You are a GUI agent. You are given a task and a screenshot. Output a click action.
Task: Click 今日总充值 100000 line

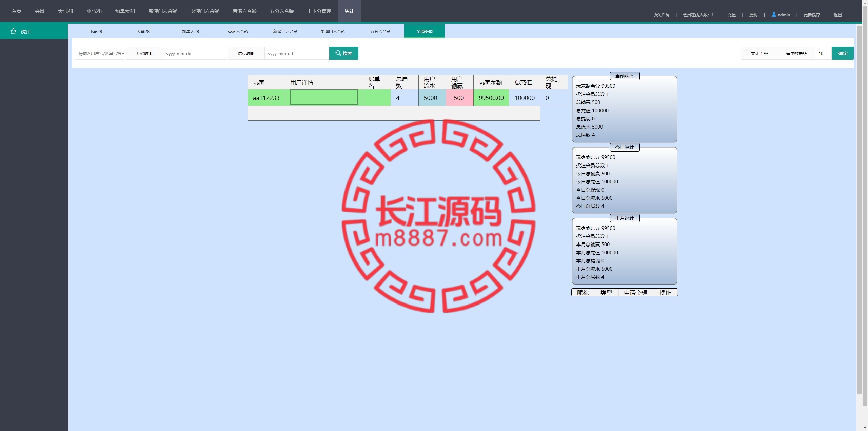pos(597,182)
